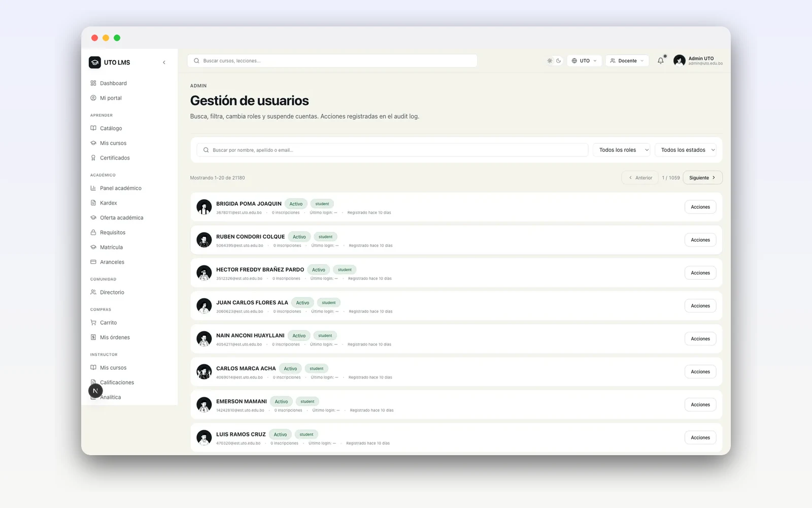Click the Aranceles card icon

tap(93, 262)
